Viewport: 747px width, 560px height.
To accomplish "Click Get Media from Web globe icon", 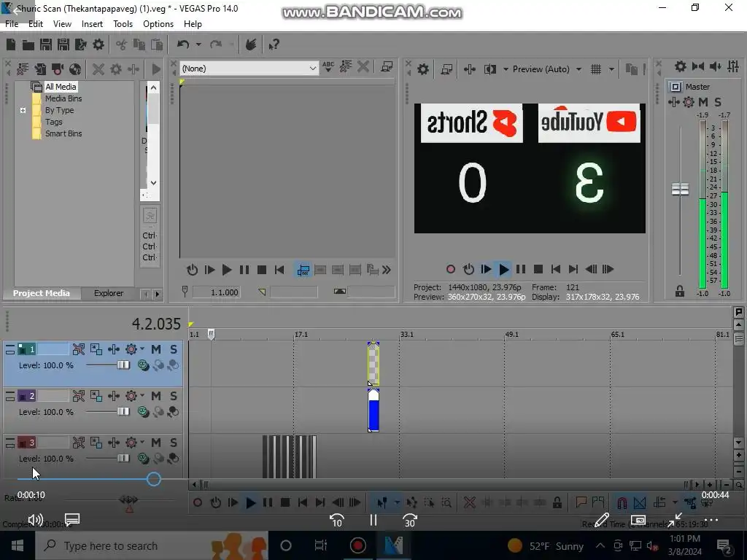I will (75, 69).
